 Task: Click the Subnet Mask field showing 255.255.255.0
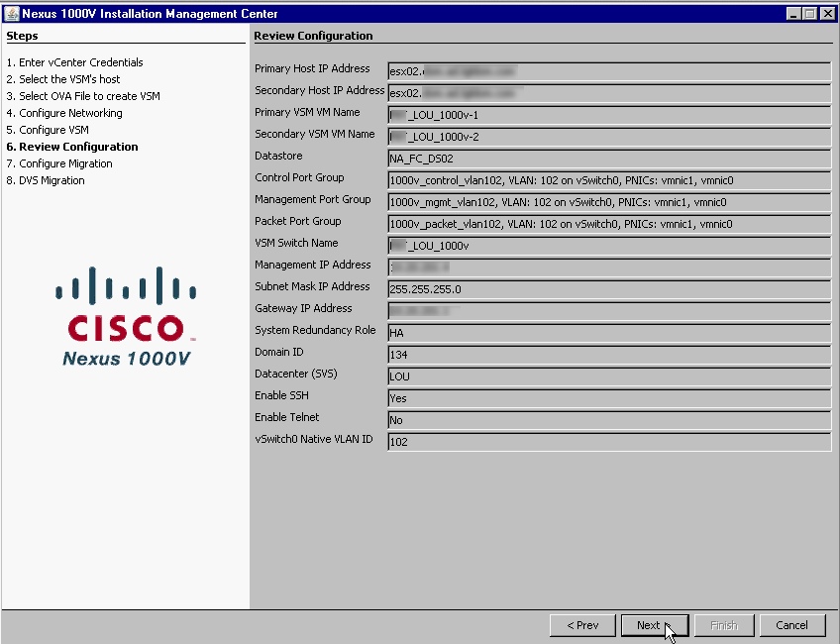pyautogui.click(x=609, y=289)
